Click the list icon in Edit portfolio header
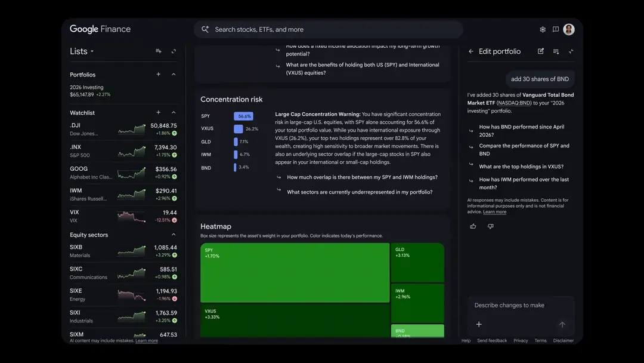The height and width of the screenshot is (363, 644). click(x=556, y=51)
